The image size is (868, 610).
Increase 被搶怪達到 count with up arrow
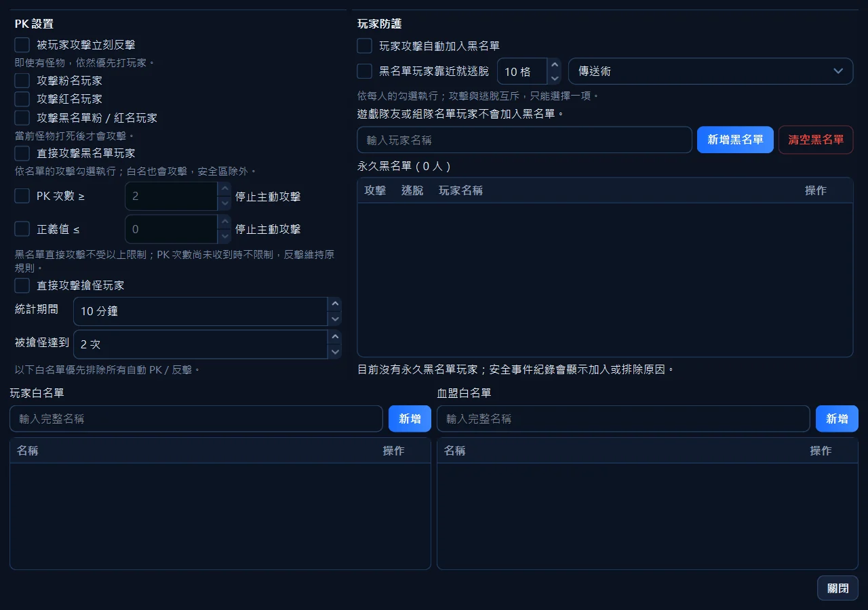[334, 337]
